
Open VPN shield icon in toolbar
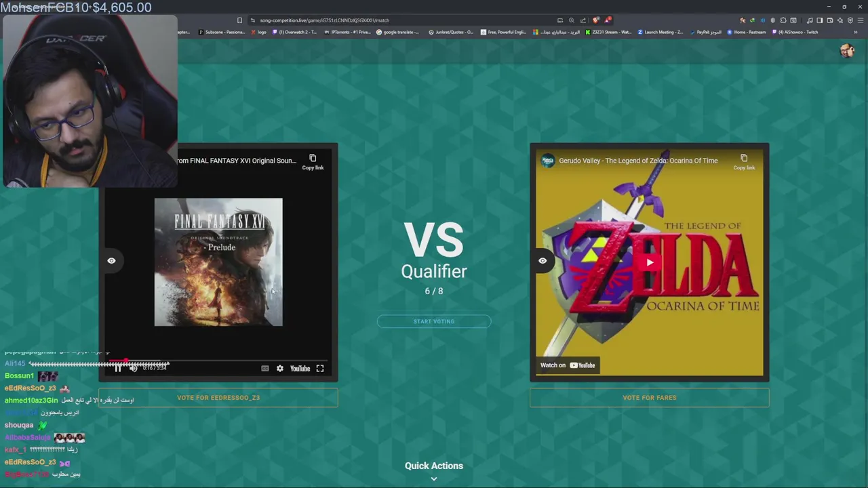(850, 20)
